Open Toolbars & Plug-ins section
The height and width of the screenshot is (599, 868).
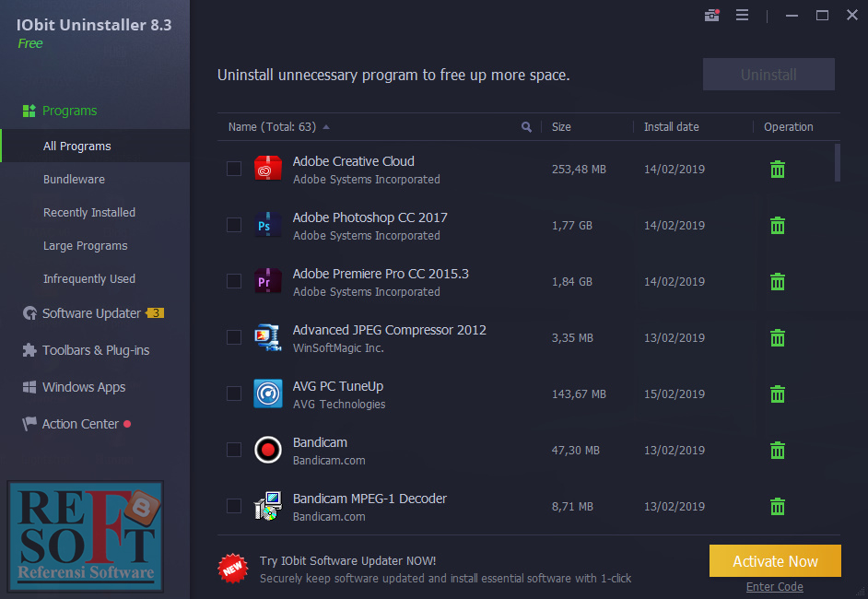tap(95, 350)
